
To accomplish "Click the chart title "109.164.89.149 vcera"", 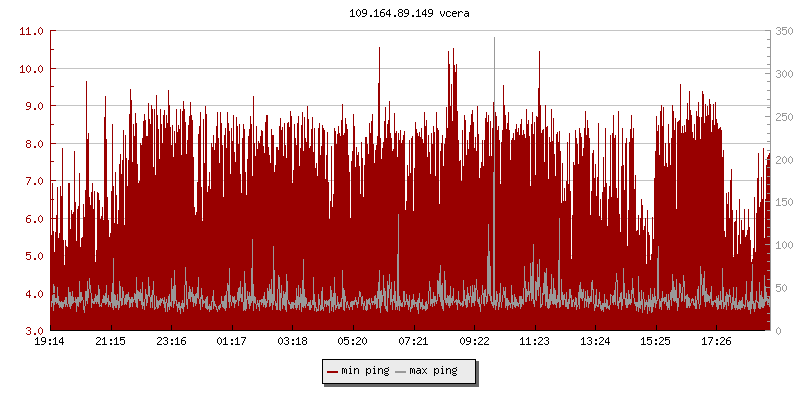I will click(x=400, y=14).
